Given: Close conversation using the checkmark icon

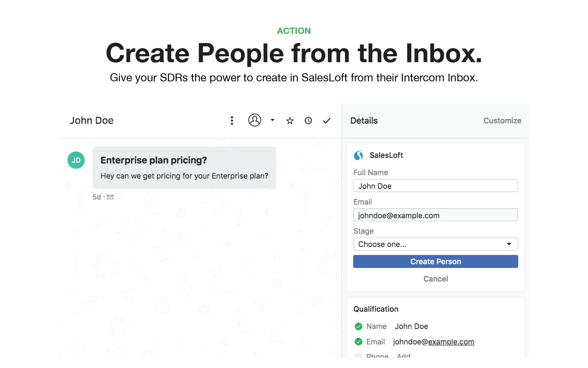Looking at the screenshot, I should (x=326, y=121).
